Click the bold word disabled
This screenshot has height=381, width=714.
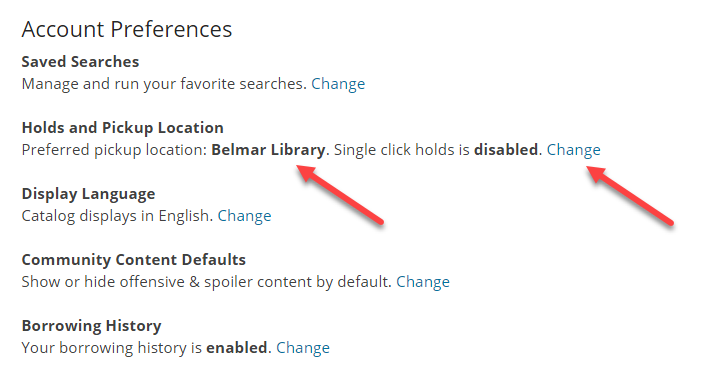coord(506,149)
